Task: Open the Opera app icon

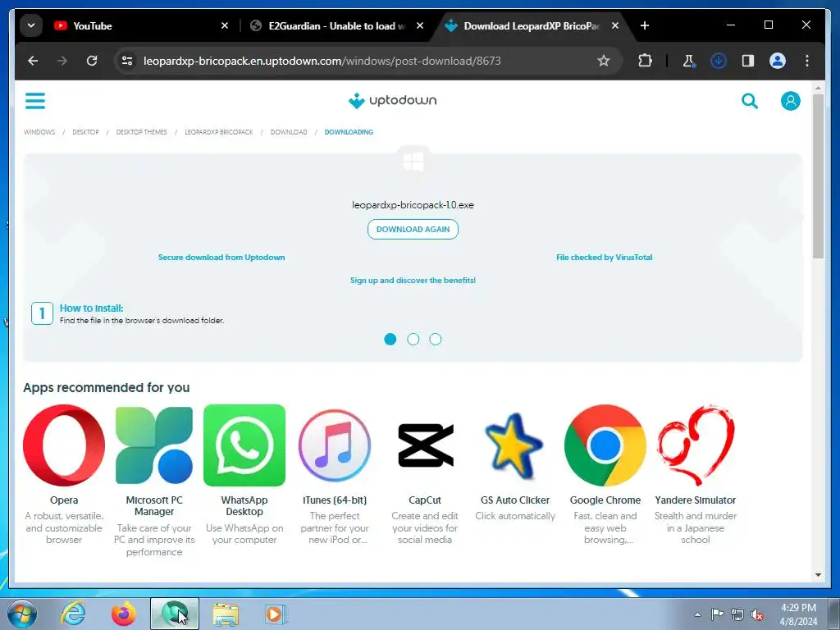Action: (64, 445)
